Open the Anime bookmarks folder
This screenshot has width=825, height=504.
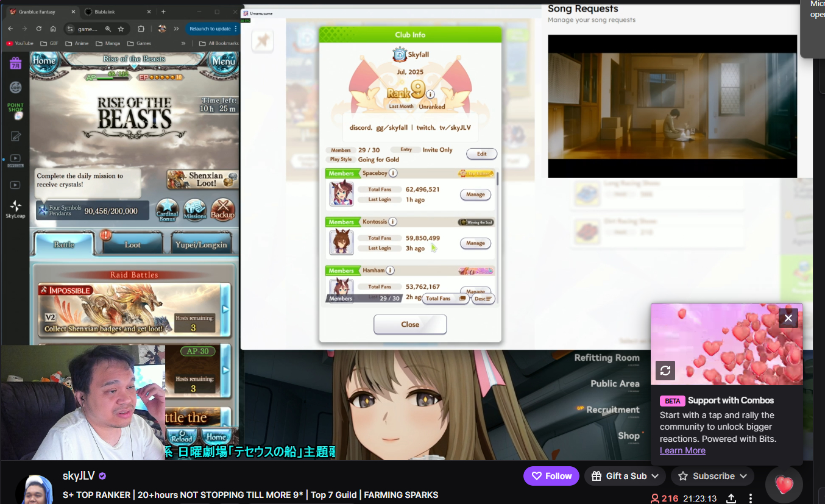[77, 43]
